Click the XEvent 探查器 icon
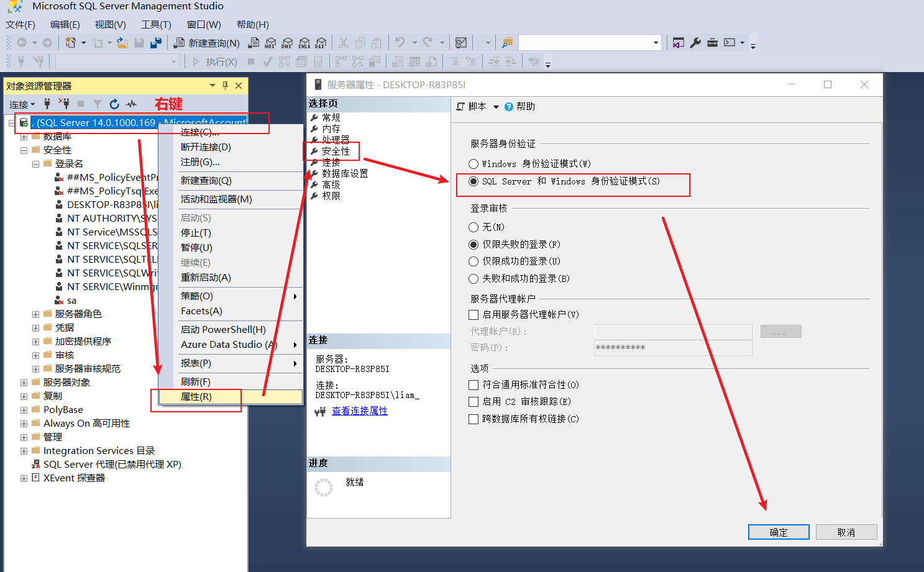This screenshot has width=924, height=572. pyautogui.click(x=36, y=478)
